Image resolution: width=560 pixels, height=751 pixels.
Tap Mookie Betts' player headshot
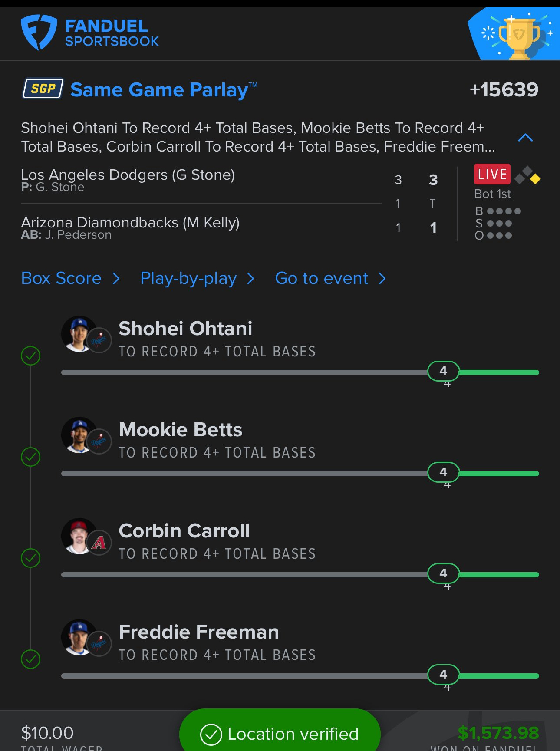click(79, 435)
